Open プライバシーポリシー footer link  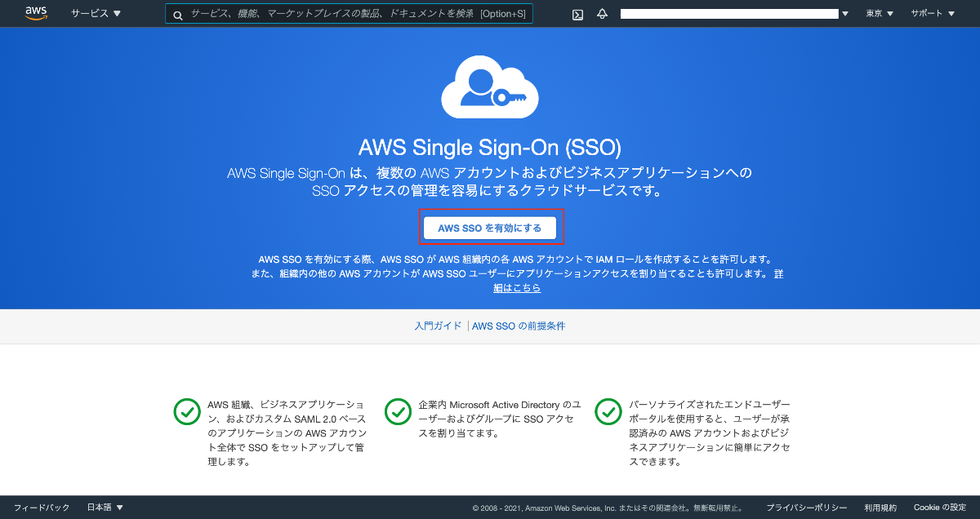point(807,508)
